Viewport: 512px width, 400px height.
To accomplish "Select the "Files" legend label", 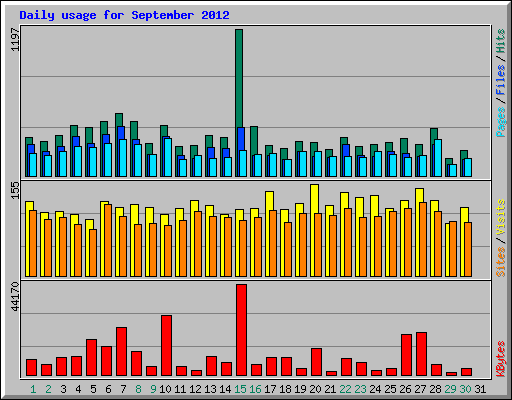I will pos(500,80).
